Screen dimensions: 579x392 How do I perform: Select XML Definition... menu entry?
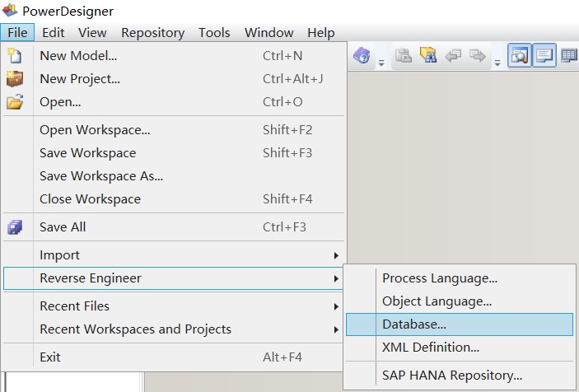(x=430, y=348)
